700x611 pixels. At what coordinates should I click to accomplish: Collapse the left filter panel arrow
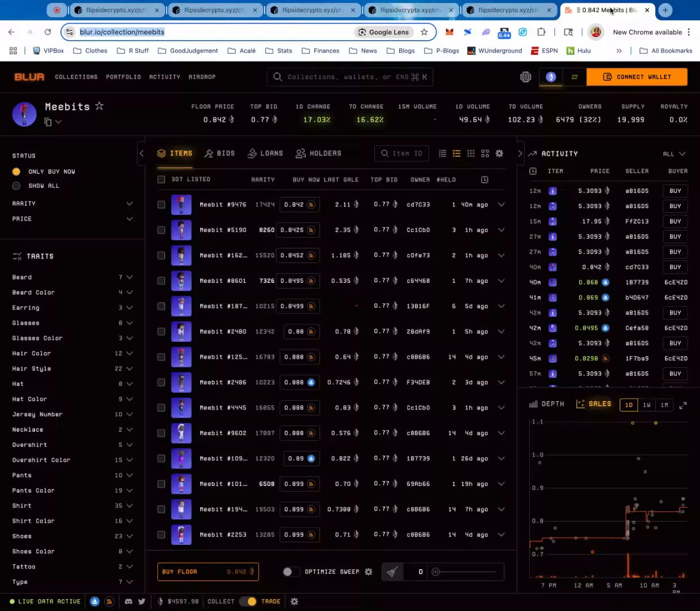(142, 153)
